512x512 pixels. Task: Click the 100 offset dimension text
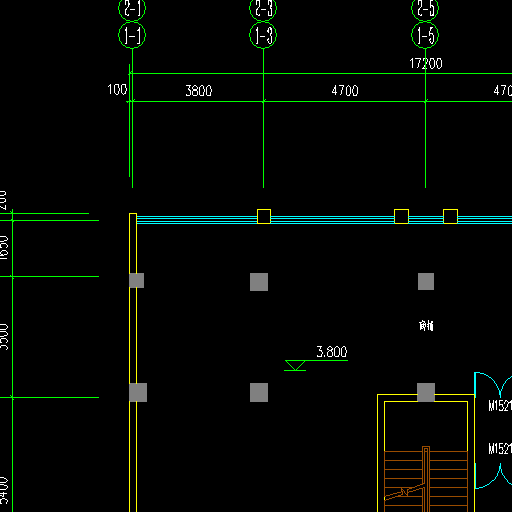117,89
